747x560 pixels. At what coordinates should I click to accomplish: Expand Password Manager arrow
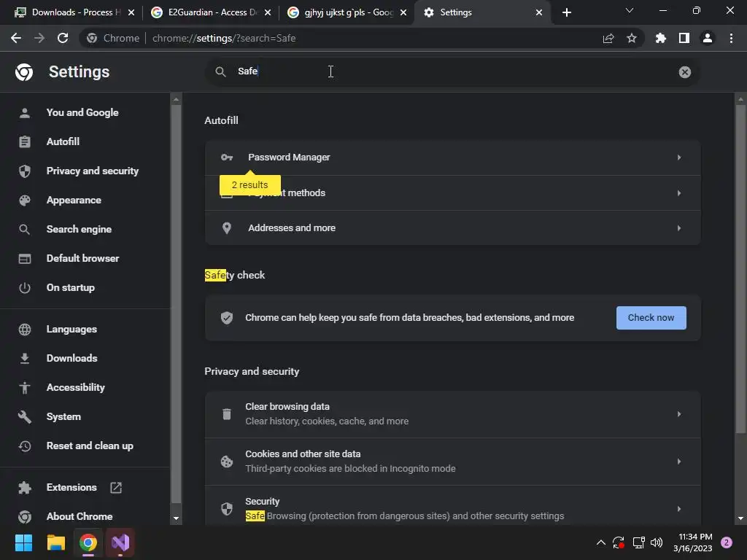coord(679,157)
